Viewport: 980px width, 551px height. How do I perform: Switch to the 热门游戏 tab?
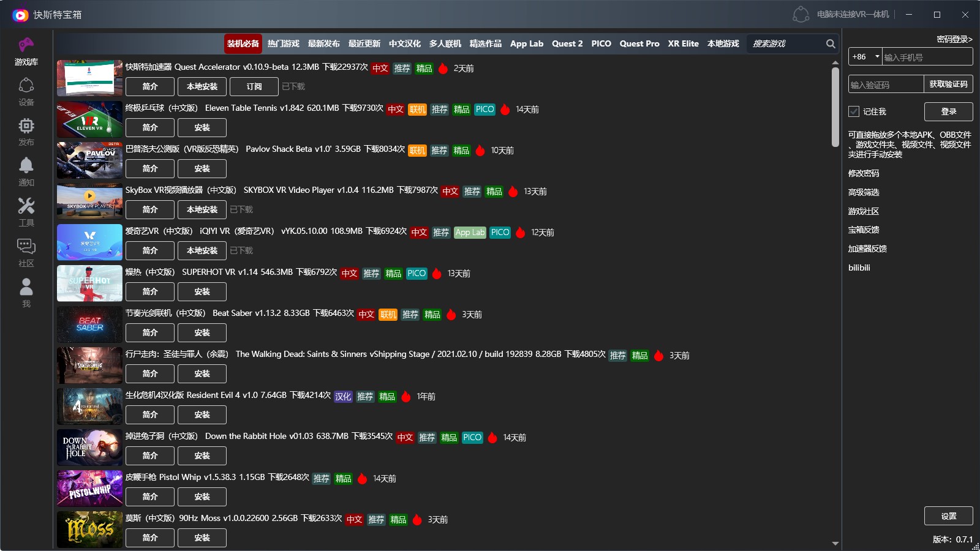pos(284,43)
